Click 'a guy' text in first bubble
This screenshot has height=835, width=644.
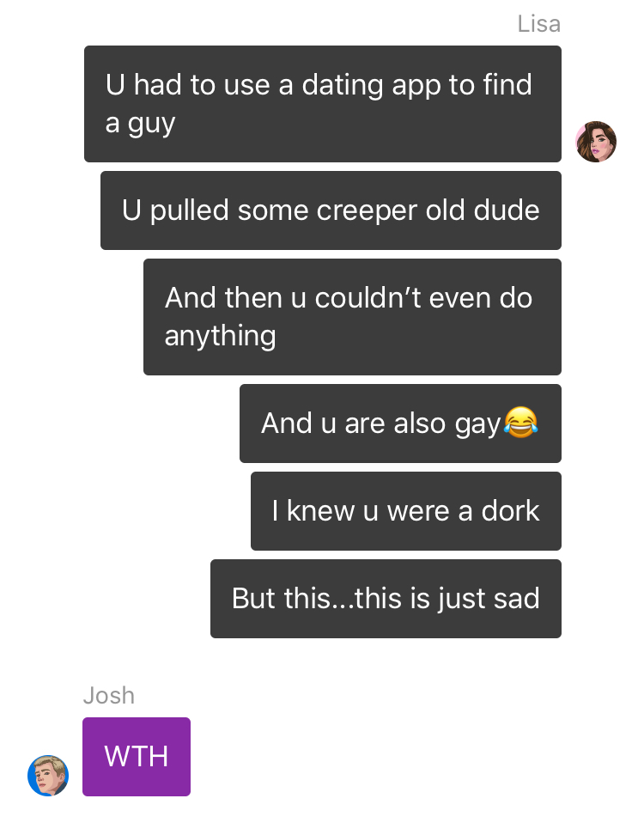click(140, 124)
